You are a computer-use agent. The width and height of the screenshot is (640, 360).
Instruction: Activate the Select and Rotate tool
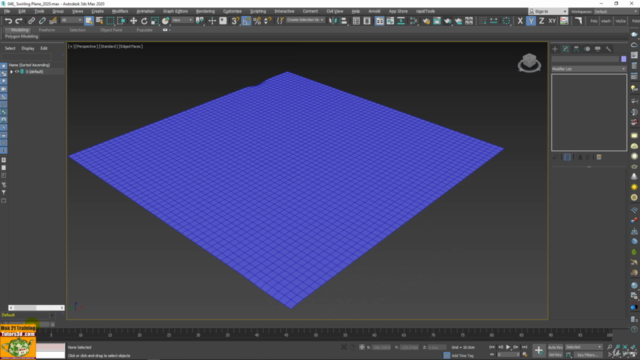pyautogui.click(x=144, y=21)
